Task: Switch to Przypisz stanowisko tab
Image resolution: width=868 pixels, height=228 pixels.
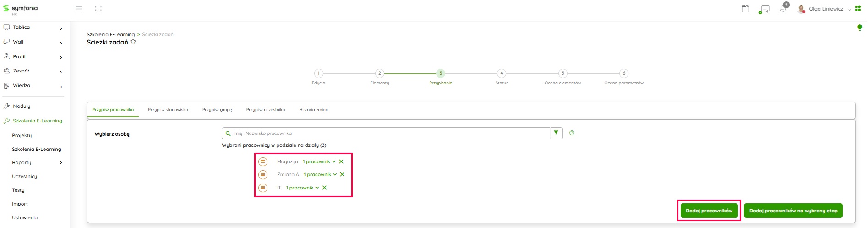Action: coord(168,110)
